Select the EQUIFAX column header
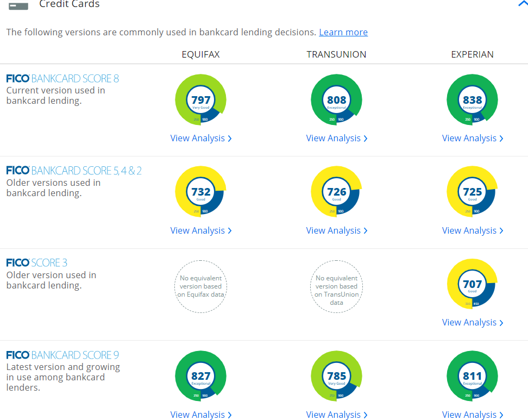 [200, 54]
